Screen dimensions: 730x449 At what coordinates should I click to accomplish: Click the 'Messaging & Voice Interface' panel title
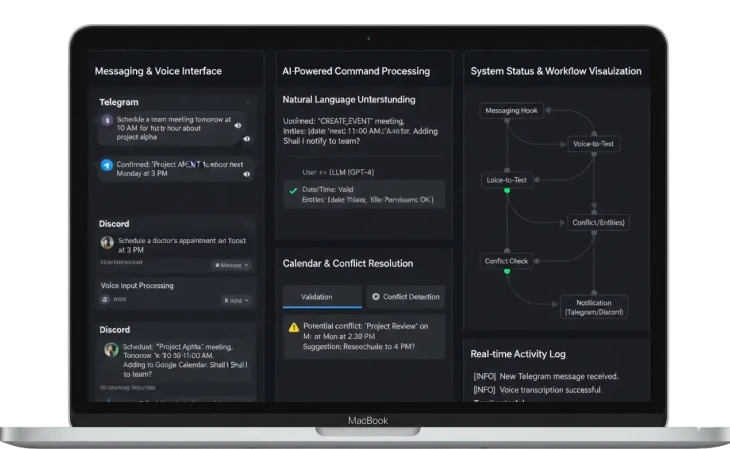coord(158,71)
